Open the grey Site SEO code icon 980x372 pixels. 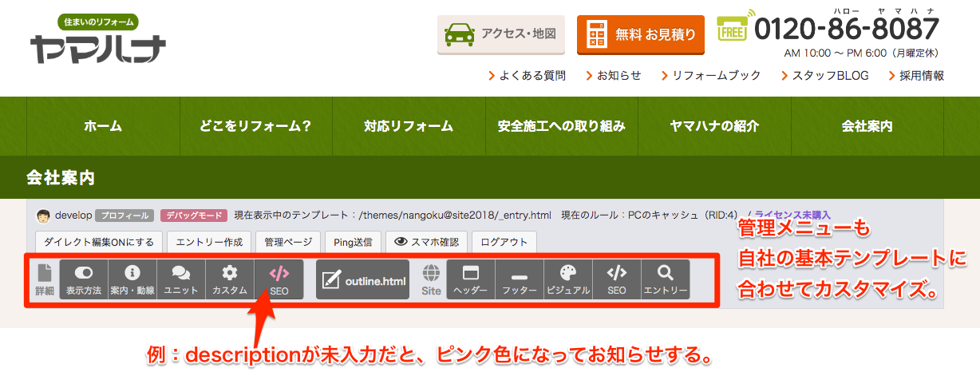pos(616,279)
